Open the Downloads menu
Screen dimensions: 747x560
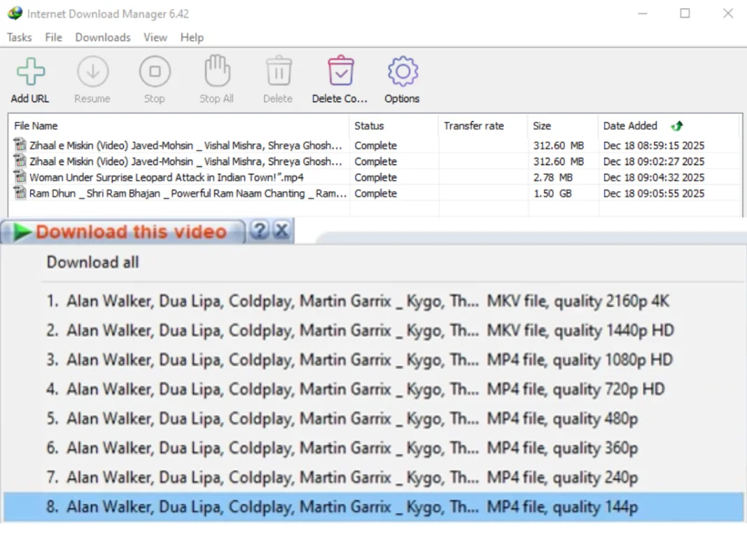[x=102, y=37]
